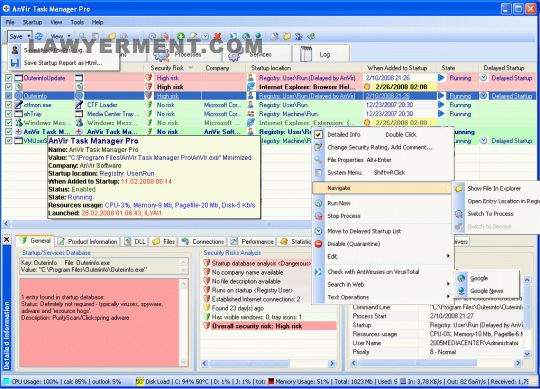Image resolution: width=540 pixels, height=389 pixels.
Task: Click the magnifier icon beside File Properties
Action: click(319, 160)
